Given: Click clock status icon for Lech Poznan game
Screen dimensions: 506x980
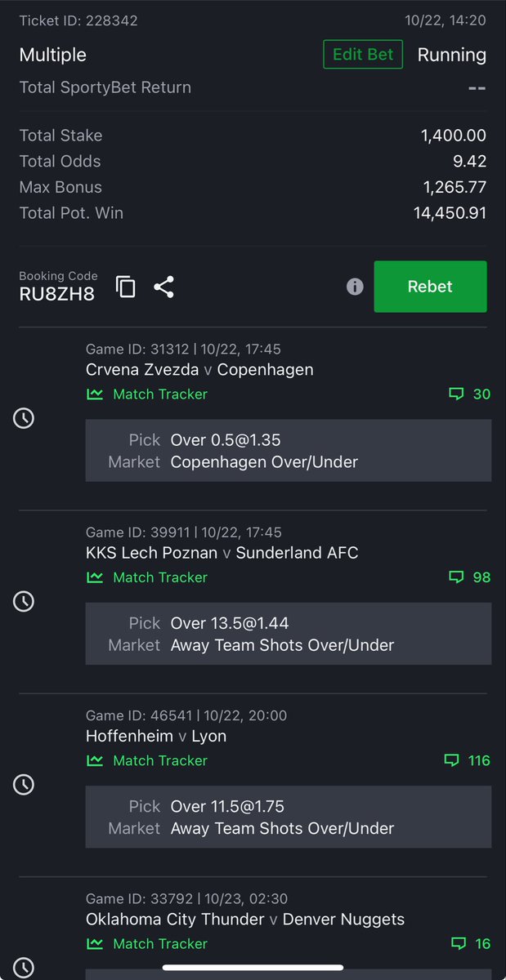Looking at the screenshot, I should tap(24, 601).
